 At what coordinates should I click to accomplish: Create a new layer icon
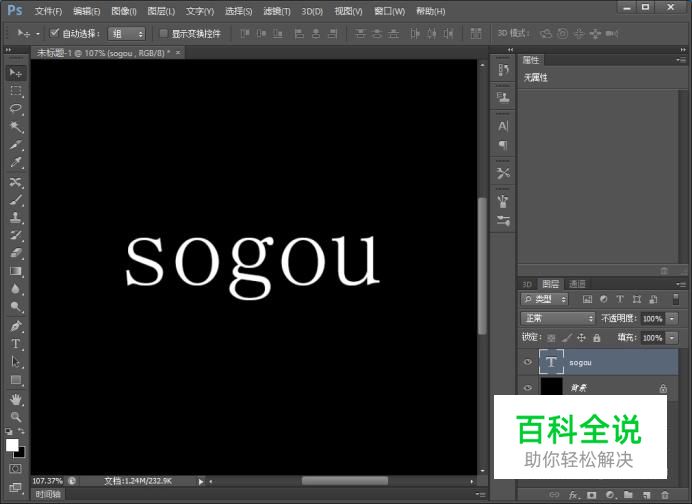647,495
